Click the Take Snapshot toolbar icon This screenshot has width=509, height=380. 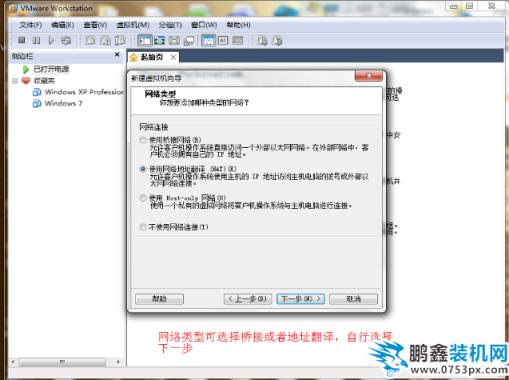coord(90,40)
